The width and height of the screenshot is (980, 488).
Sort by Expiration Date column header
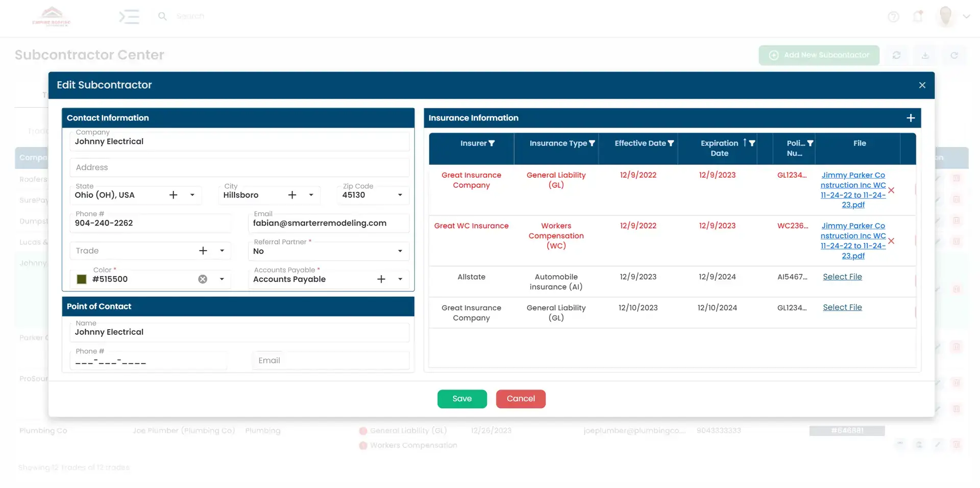tap(719, 148)
